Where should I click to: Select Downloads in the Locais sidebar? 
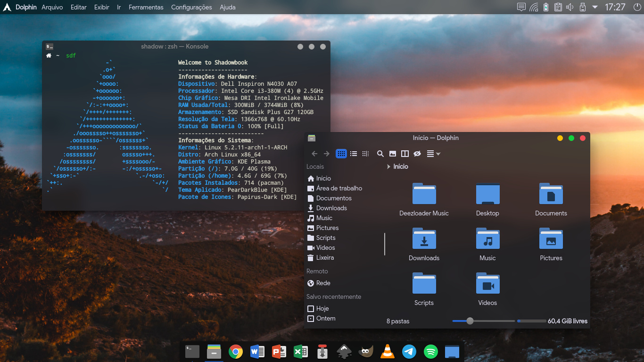[x=331, y=208]
